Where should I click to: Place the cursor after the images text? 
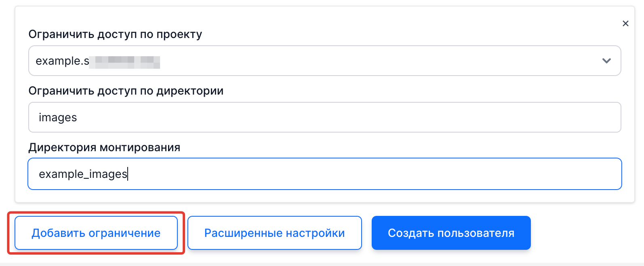click(78, 117)
